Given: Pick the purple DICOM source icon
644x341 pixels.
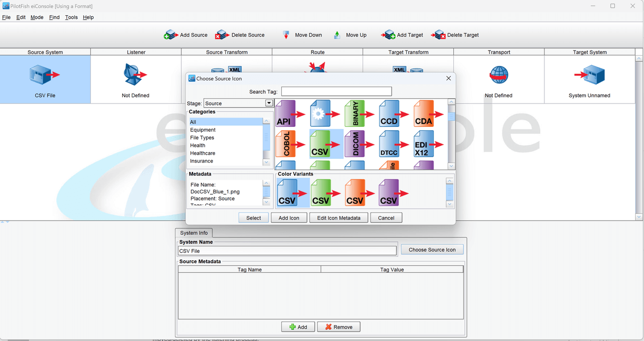Looking at the screenshot, I should pyautogui.click(x=360, y=144).
